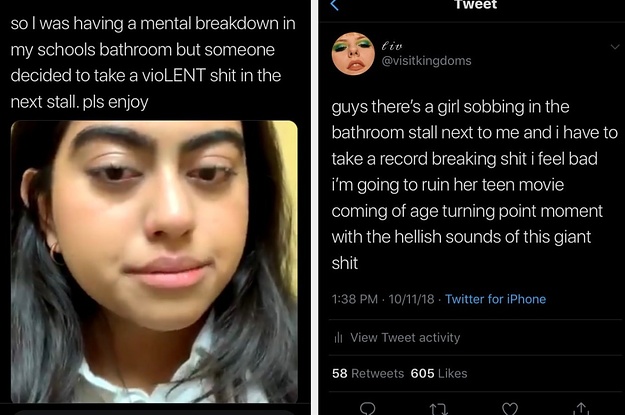This screenshot has width=625, height=415.
Task: Click the Tweet header title
Action: 476,5
